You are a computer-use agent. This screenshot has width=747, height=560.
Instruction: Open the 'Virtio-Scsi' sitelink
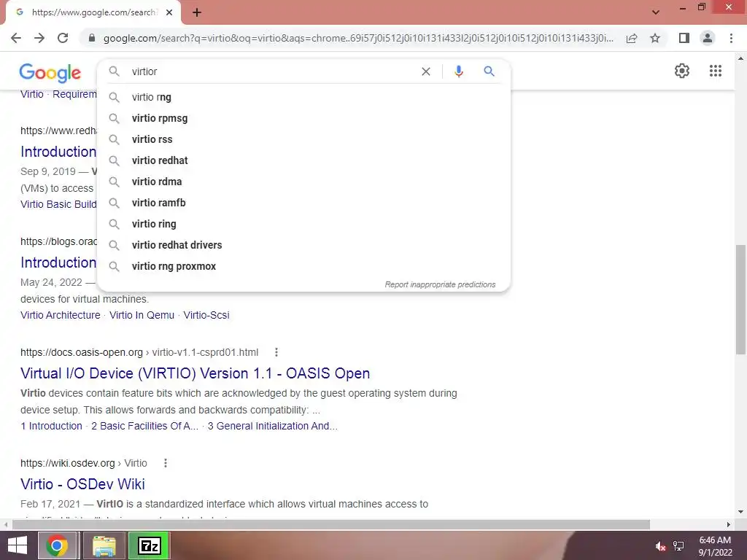point(206,315)
